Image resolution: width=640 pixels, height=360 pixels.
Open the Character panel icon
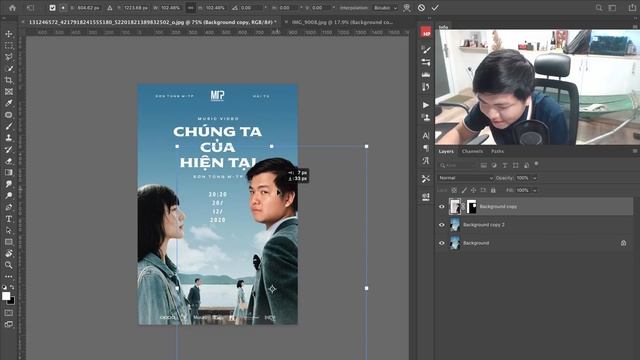426,136
